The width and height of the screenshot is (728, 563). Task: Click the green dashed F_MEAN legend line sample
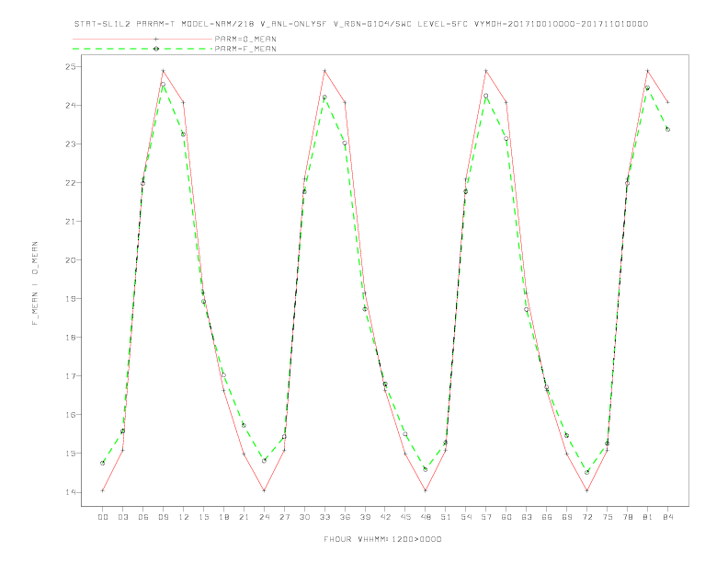pyautogui.click(x=142, y=49)
